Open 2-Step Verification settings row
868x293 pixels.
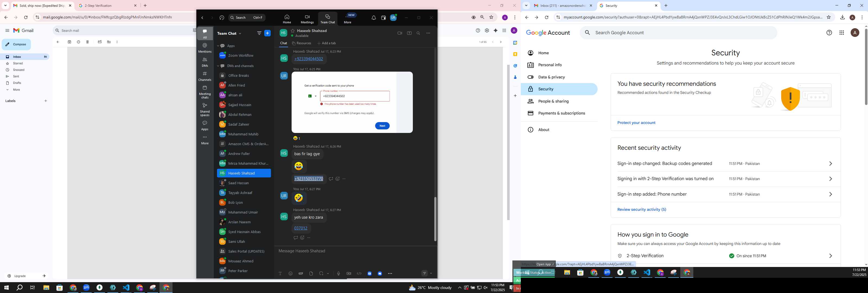[x=726, y=256]
